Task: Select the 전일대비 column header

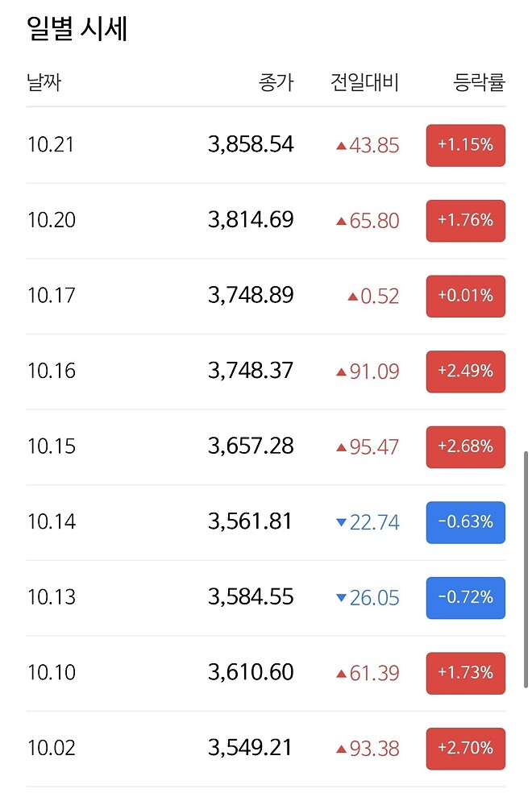Action: point(364,81)
